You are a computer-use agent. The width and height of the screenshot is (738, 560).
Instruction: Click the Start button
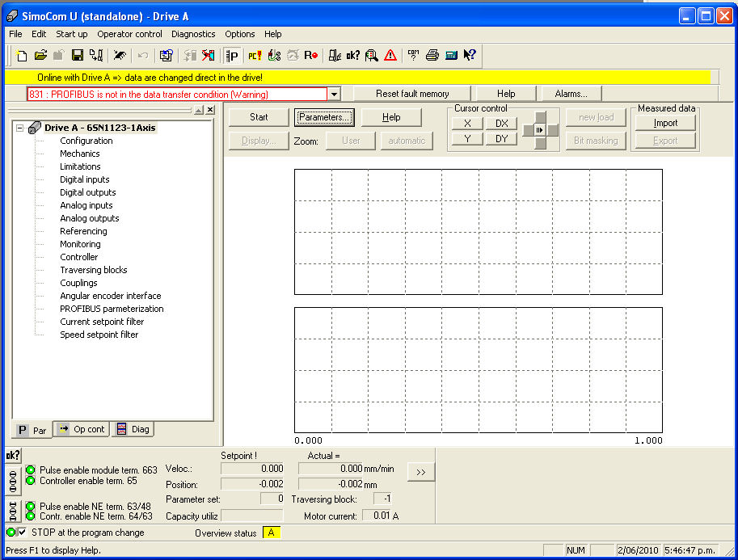click(259, 117)
